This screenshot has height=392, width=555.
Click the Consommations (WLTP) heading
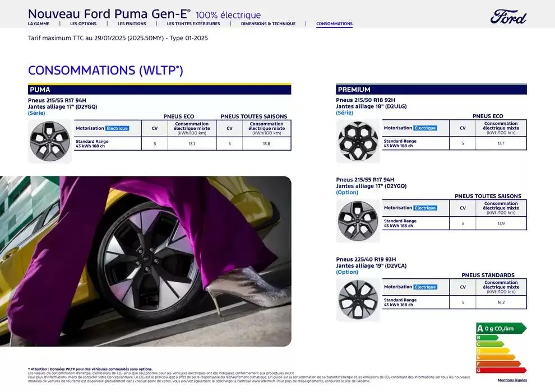pyautogui.click(x=105, y=71)
